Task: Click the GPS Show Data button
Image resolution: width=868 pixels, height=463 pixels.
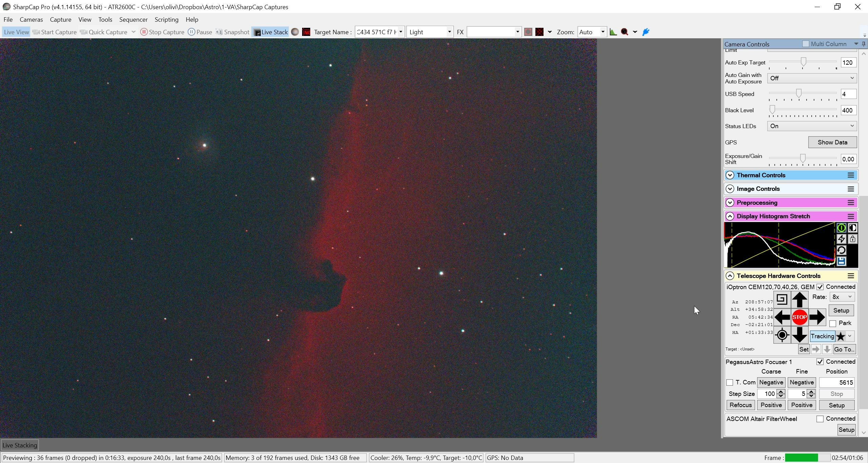Action: pos(832,142)
